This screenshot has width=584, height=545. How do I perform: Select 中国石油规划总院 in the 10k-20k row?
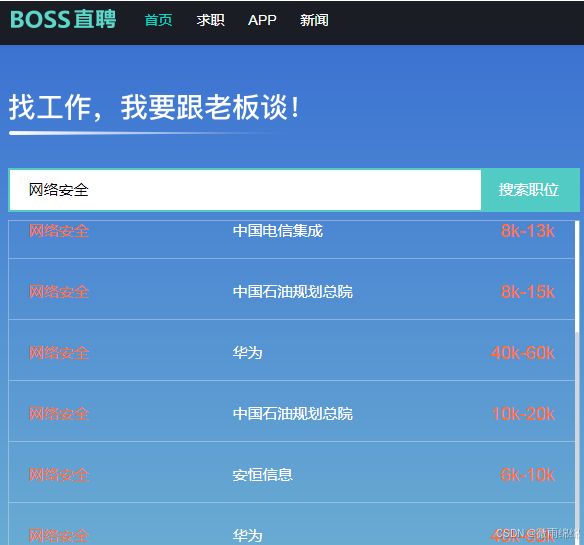pos(293,414)
